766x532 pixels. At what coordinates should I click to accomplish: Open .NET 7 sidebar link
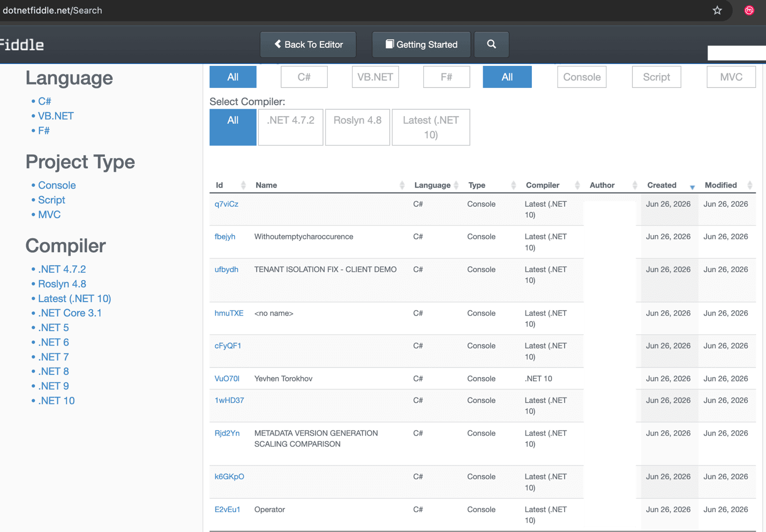[54, 357]
